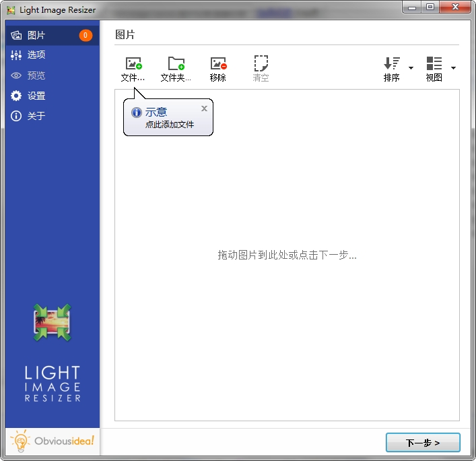The image size is (476, 461).
Task: Open the sort (排序) dropdown arrow
Action: [x=411, y=68]
